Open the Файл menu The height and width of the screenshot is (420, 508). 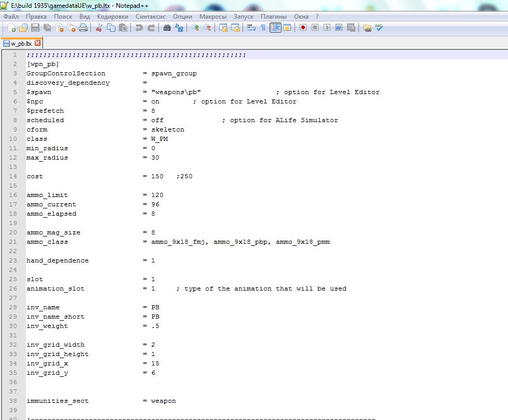[11, 17]
